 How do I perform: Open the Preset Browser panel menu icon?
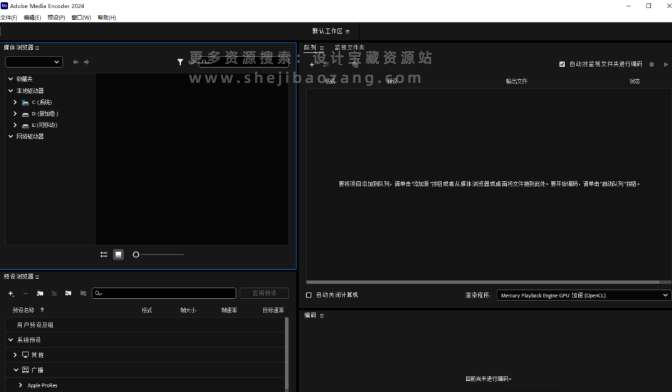coord(37,277)
